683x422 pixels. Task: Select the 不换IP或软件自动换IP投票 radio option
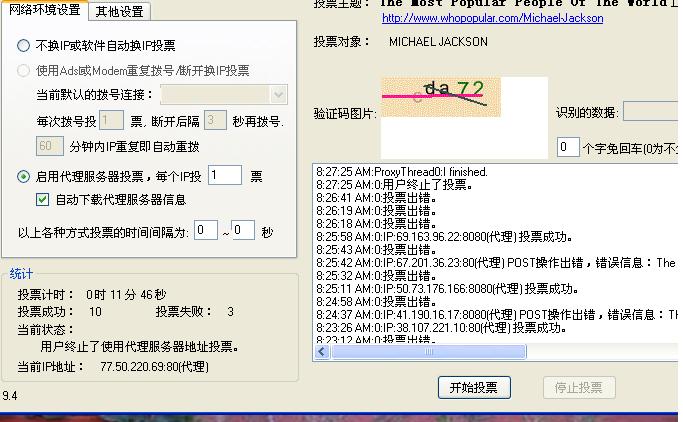click(x=24, y=46)
